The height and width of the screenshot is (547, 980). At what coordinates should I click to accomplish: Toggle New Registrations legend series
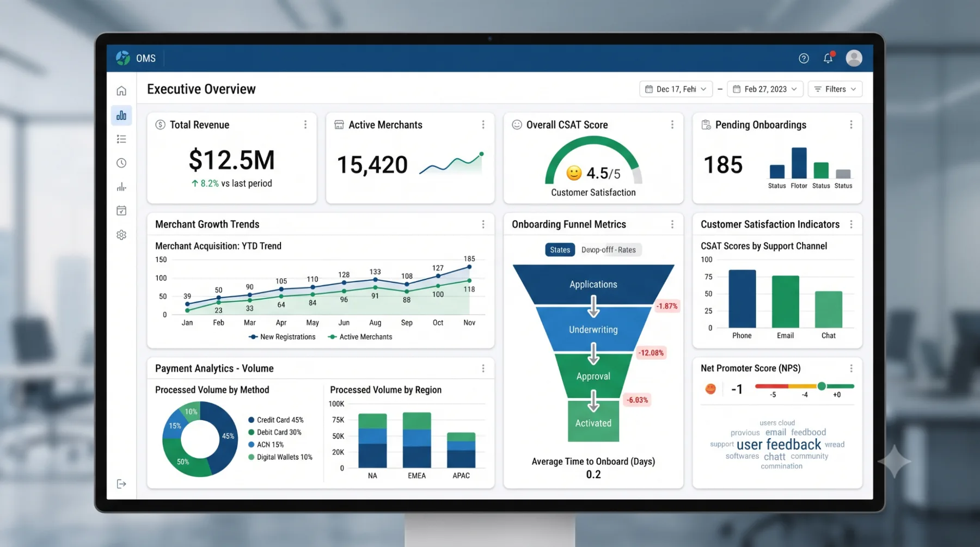[282, 337]
